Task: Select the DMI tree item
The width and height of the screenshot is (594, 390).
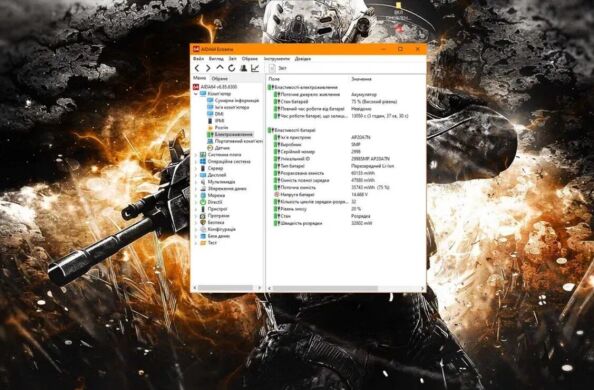Action: [219, 114]
